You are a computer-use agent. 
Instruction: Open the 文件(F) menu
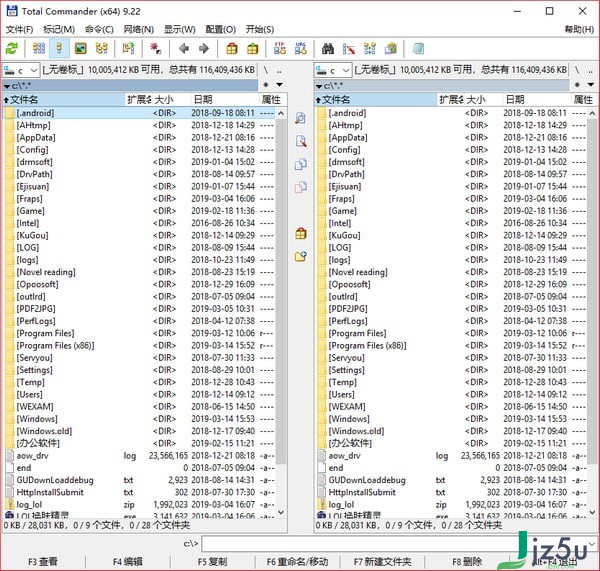click(x=20, y=29)
